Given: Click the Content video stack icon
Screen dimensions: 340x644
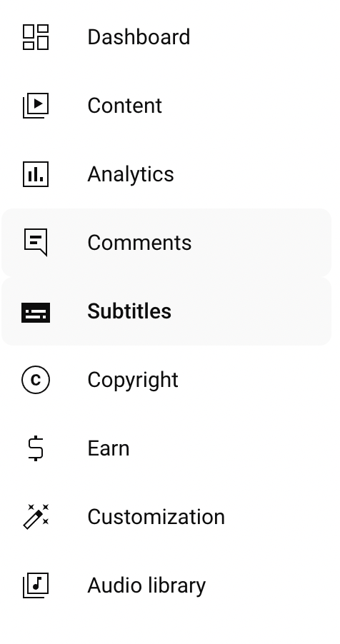Looking at the screenshot, I should click(36, 106).
